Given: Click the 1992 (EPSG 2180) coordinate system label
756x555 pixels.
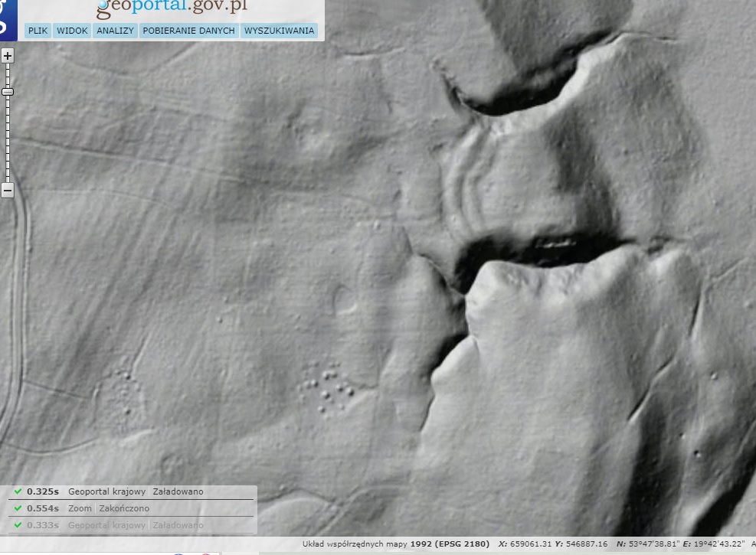Looking at the screenshot, I should click(450, 544).
